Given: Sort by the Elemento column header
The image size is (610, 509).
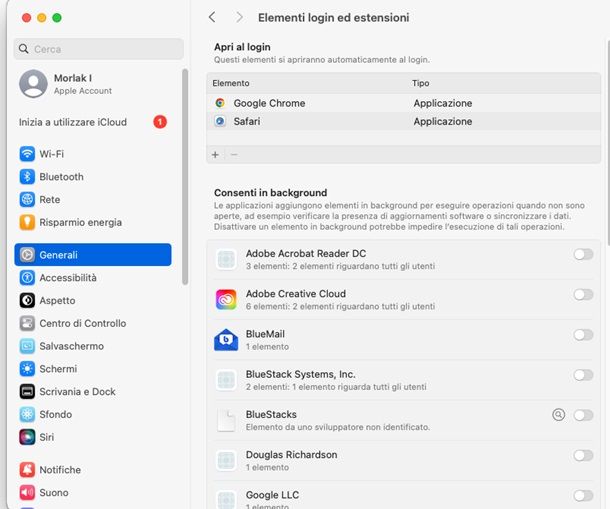Looking at the screenshot, I should click(231, 83).
